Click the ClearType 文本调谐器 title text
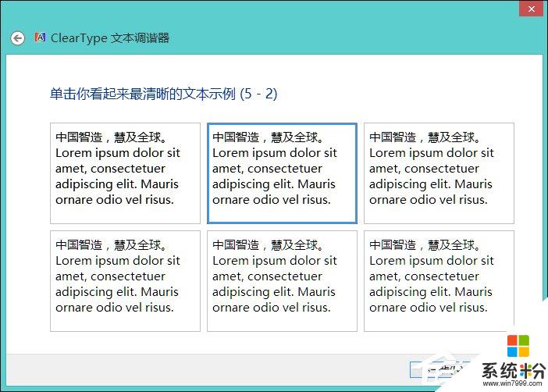The width and height of the screenshot is (548, 392). point(110,37)
